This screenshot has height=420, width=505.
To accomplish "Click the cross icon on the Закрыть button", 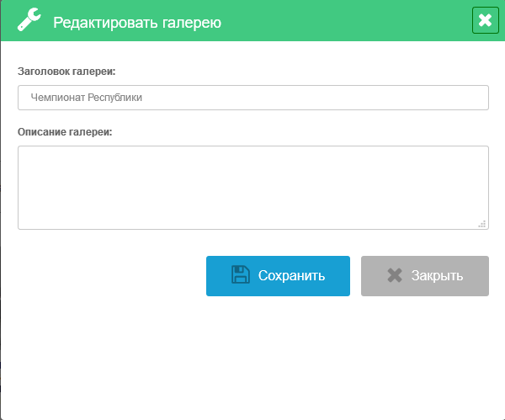I will coord(395,275).
